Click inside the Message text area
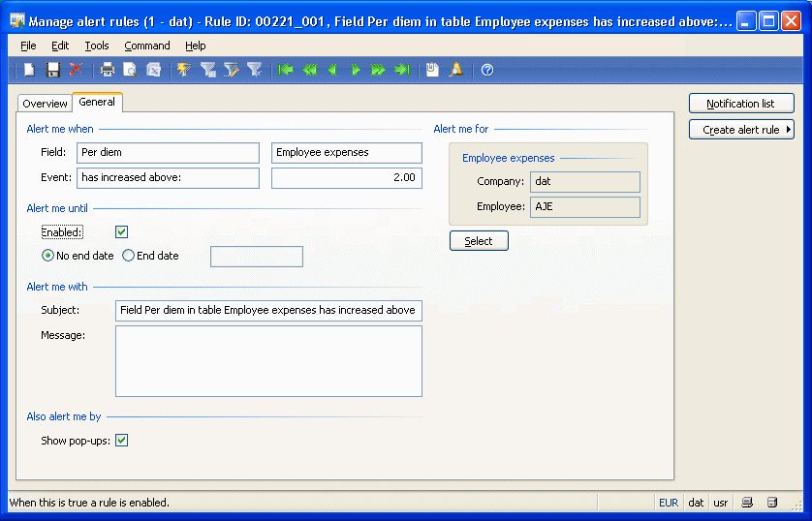The height and width of the screenshot is (521, 812). (x=268, y=361)
